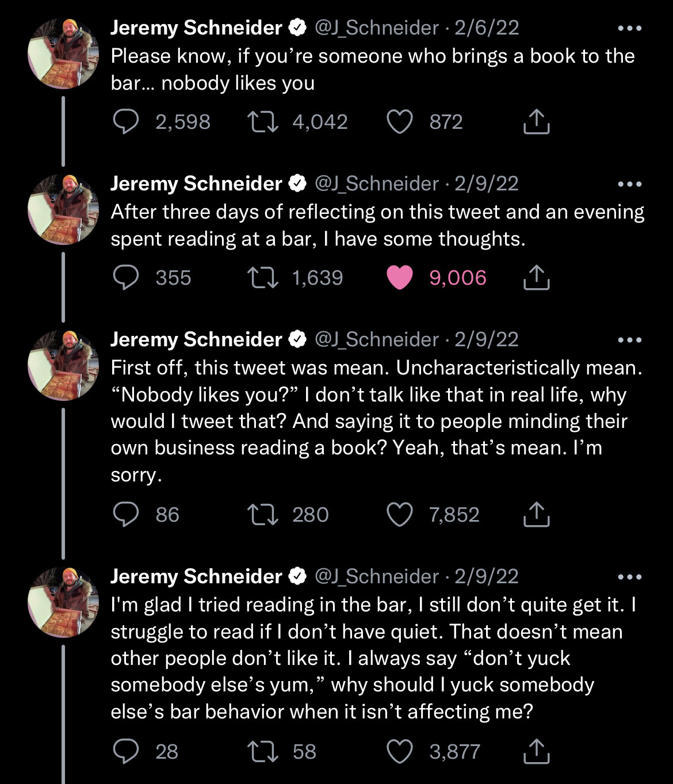Share the first tweet dated 2/6/22
Viewport: 673px width, 784px height.
(x=536, y=122)
